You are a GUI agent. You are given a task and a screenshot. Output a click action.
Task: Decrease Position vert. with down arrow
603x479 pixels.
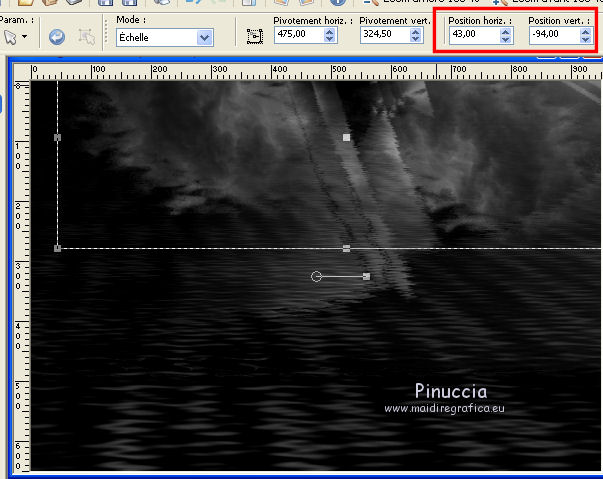[586, 39]
